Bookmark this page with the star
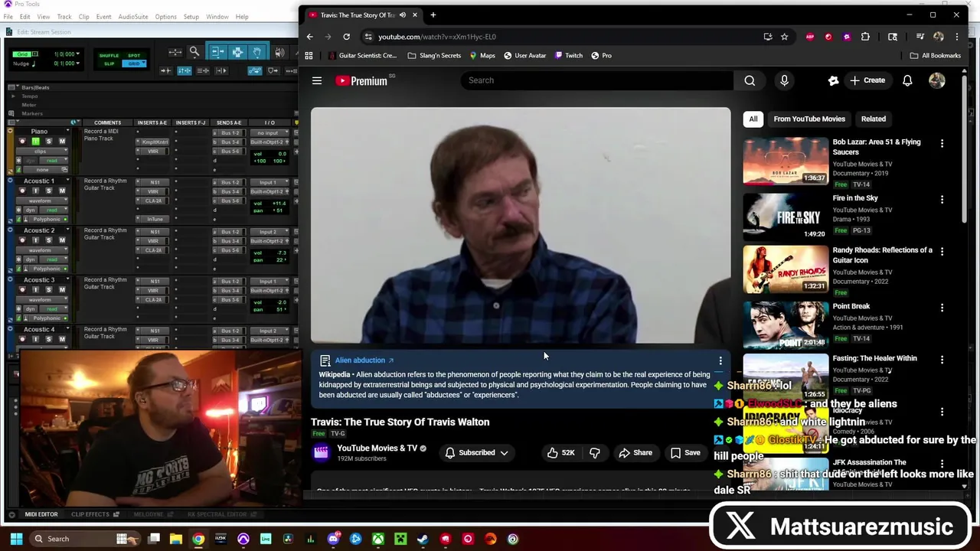This screenshot has height=551, width=980. tap(784, 37)
